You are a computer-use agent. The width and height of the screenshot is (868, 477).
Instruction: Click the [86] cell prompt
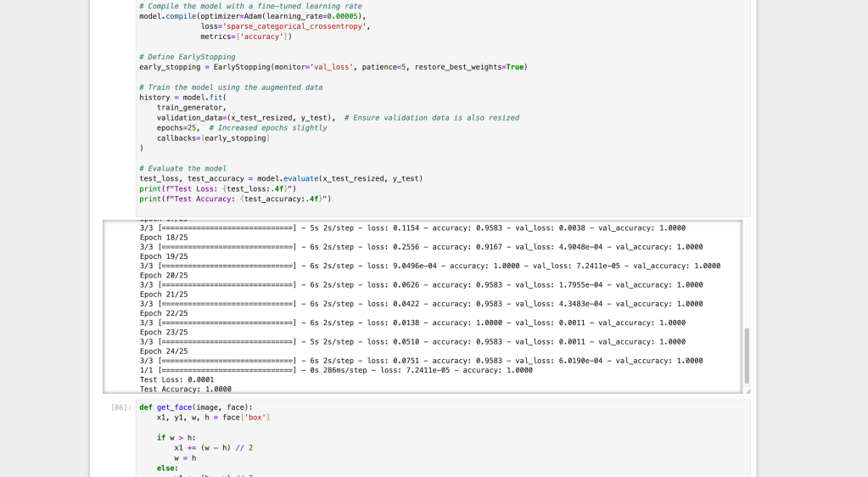click(x=121, y=407)
